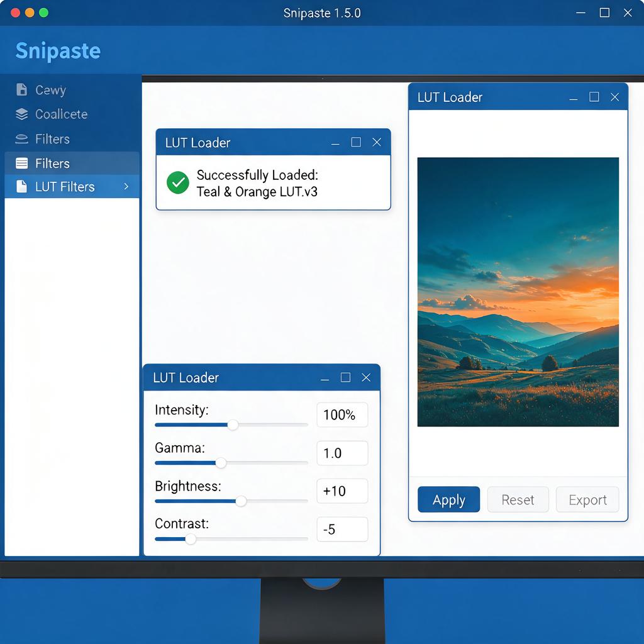Image resolution: width=644 pixels, height=644 pixels.
Task: Click the macOS yellow minimize dot
Action: pyautogui.click(x=30, y=13)
